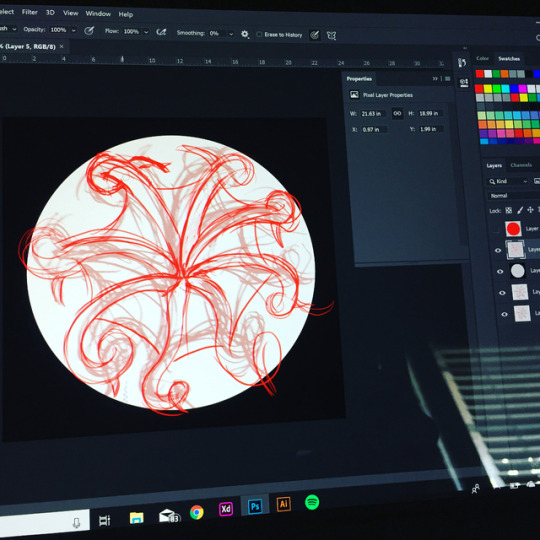Image resolution: width=540 pixels, height=540 pixels.
Task: Click People icon in system tray
Action: coord(476,488)
